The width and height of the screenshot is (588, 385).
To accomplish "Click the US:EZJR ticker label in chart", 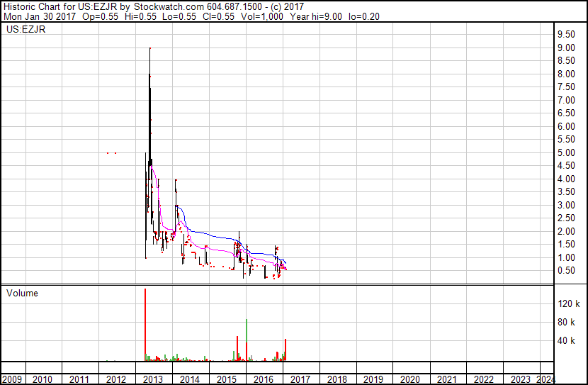I will pos(26,29).
